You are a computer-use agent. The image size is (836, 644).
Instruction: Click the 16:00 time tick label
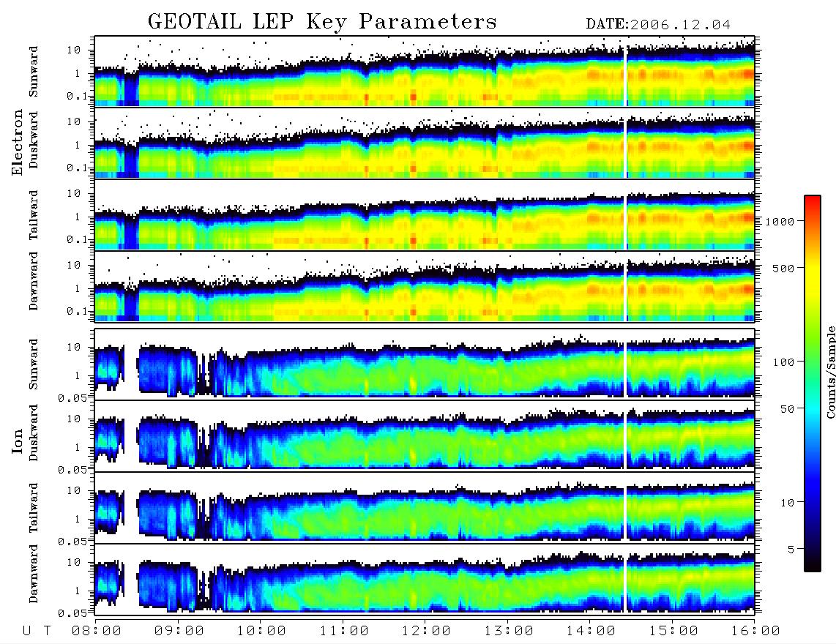tap(755, 632)
